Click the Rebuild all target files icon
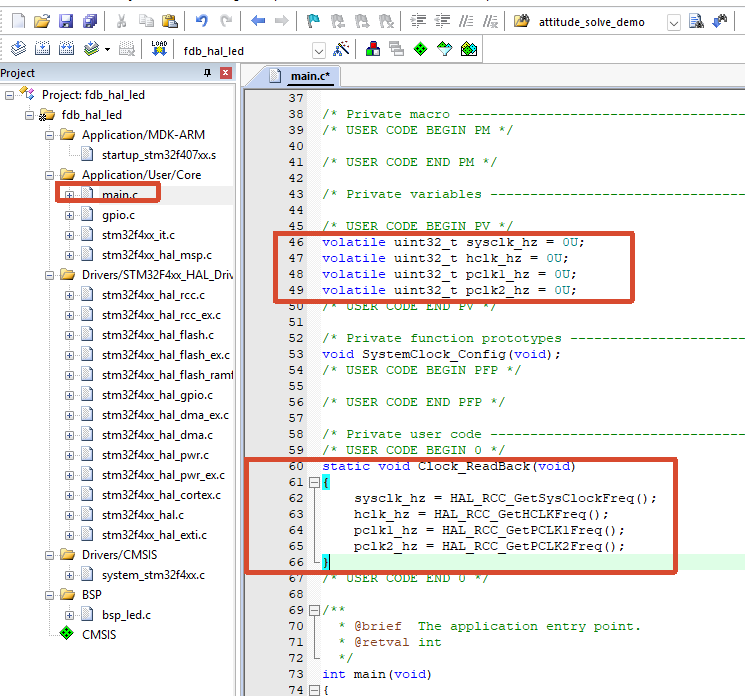 [x=66, y=48]
